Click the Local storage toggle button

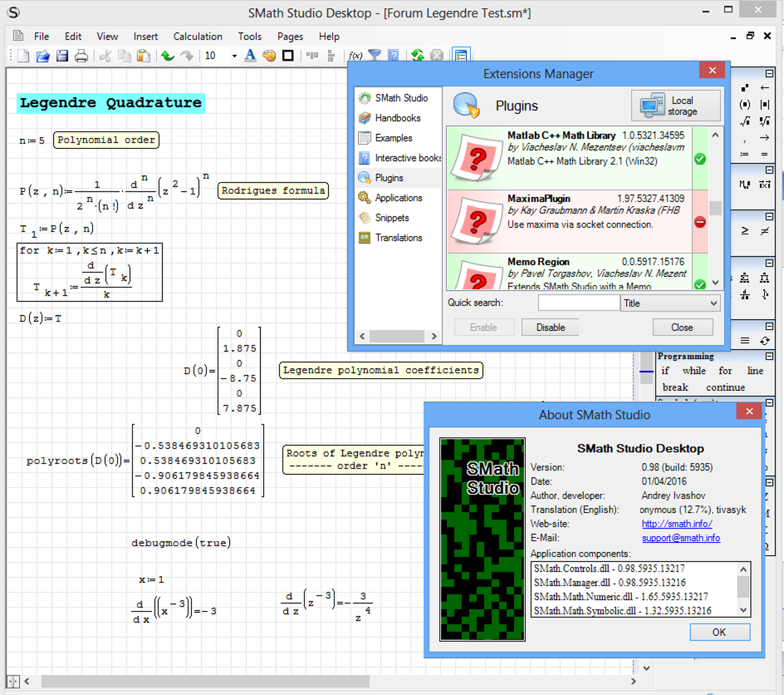[676, 106]
